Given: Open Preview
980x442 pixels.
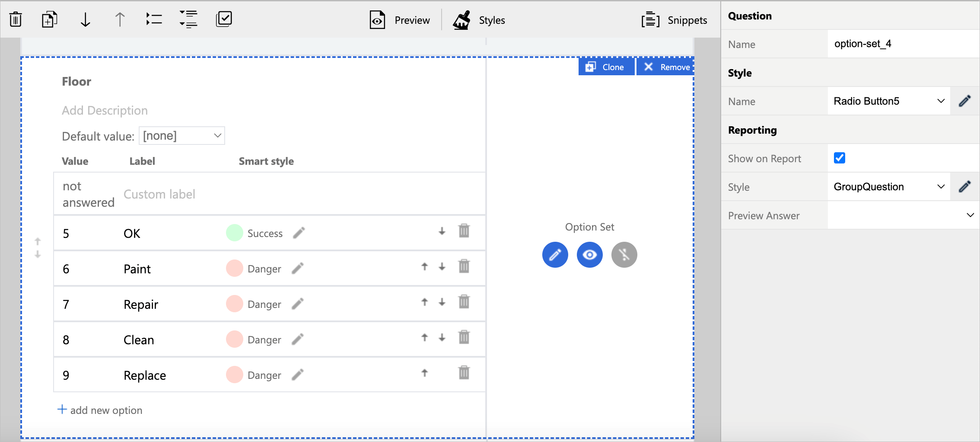Looking at the screenshot, I should (400, 20).
